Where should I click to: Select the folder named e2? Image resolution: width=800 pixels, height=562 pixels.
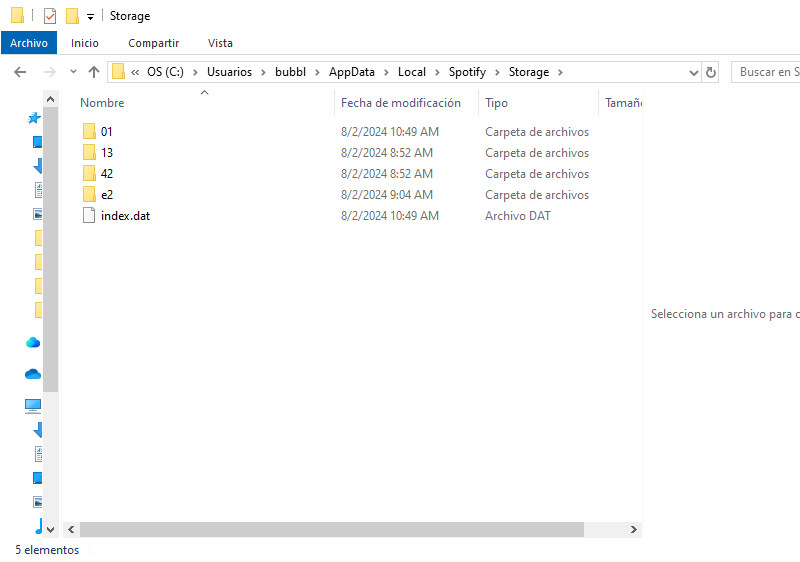coord(106,195)
